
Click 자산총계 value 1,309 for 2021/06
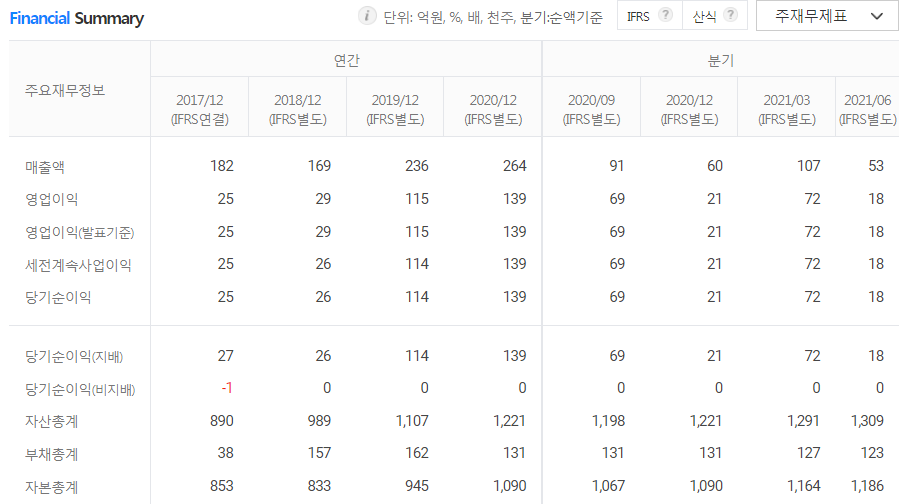[x=867, y=421]
